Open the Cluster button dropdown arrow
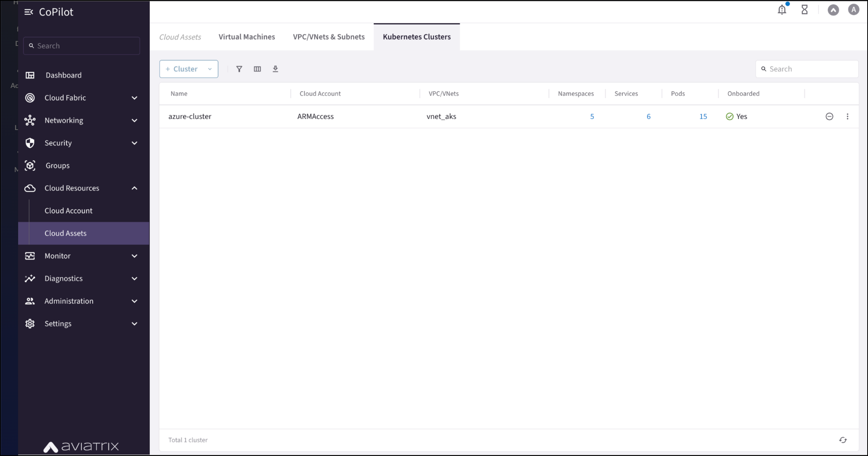868x456 pixels. click(210, 69)
